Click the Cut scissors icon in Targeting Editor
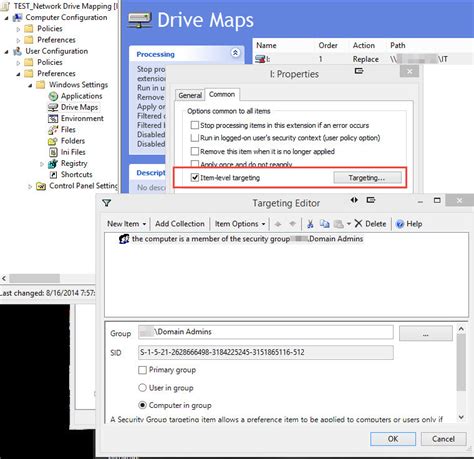This screenshot has width=474, height=459. 310,224
